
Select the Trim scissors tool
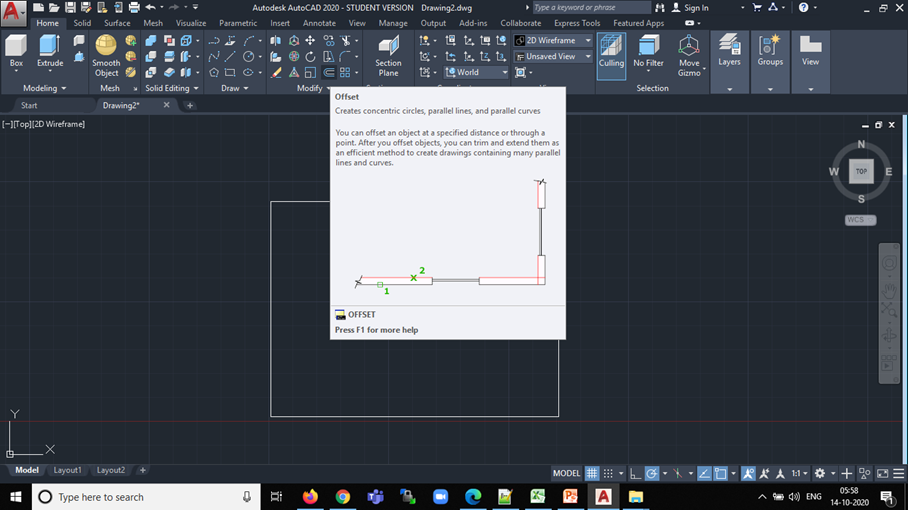346,41
